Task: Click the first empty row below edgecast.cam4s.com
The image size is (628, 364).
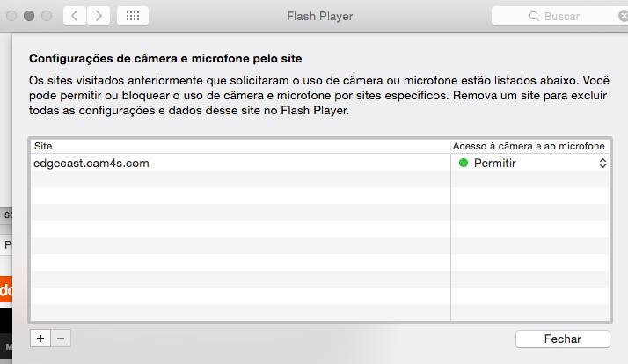Action: tap(237, 179)
